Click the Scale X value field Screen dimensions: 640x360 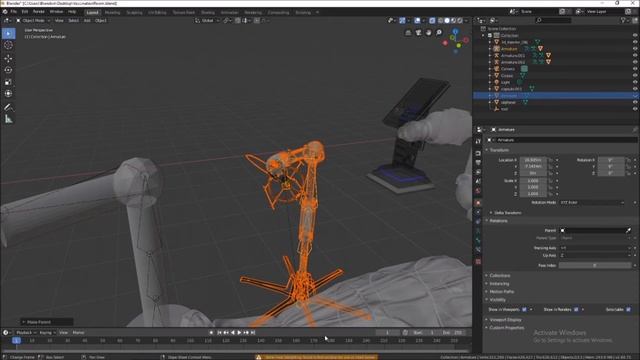tap(533, 181)
